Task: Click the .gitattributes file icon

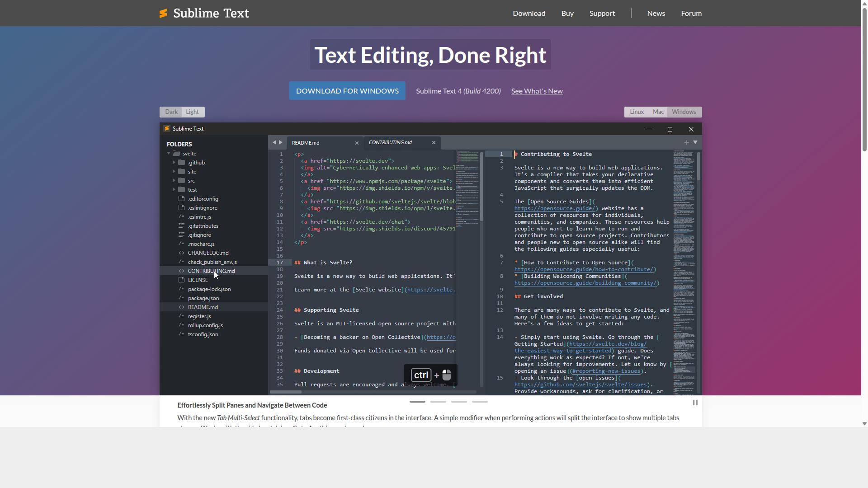Action: pos(182,226)
